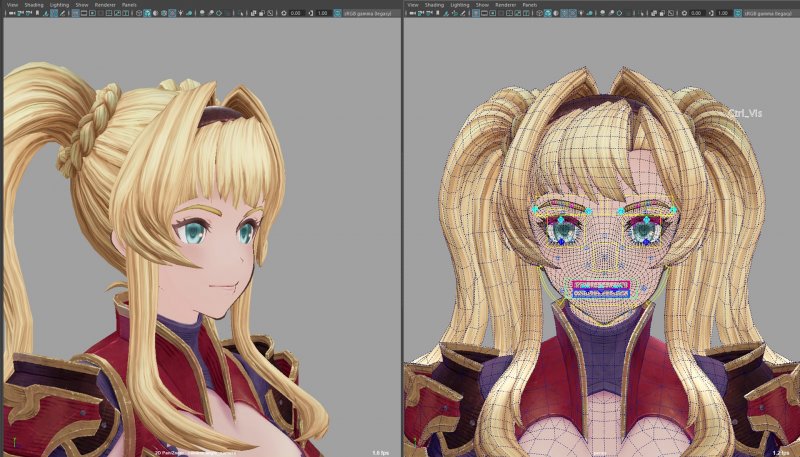Click Select Camera icon in left viewport toolbar
The width and height of the screenshot is (800, 457).
(10, 14)
